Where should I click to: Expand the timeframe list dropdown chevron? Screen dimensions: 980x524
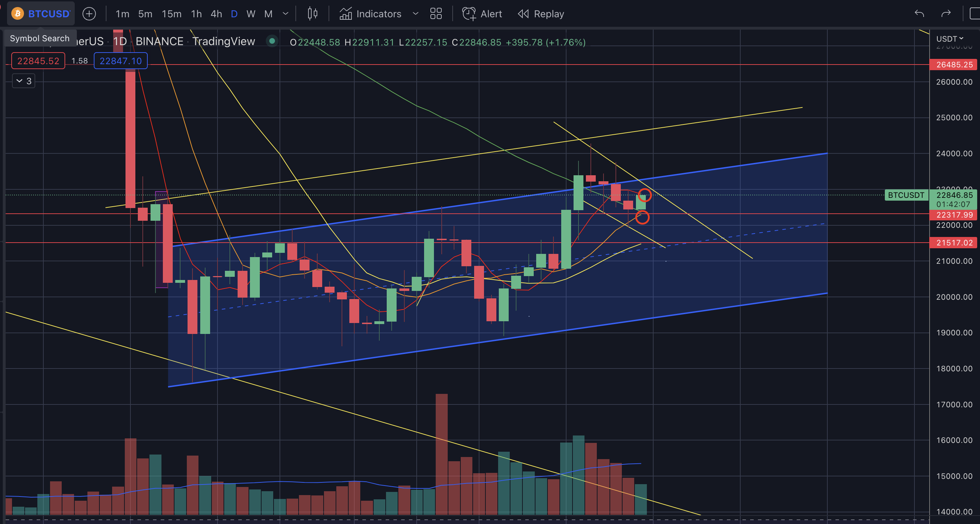(286, 14)
